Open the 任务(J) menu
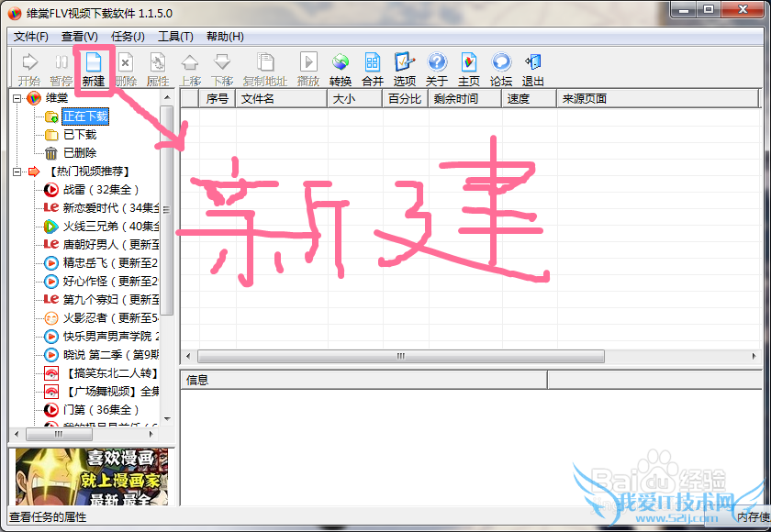Viewport: 771px width, 532px height. 128,37
